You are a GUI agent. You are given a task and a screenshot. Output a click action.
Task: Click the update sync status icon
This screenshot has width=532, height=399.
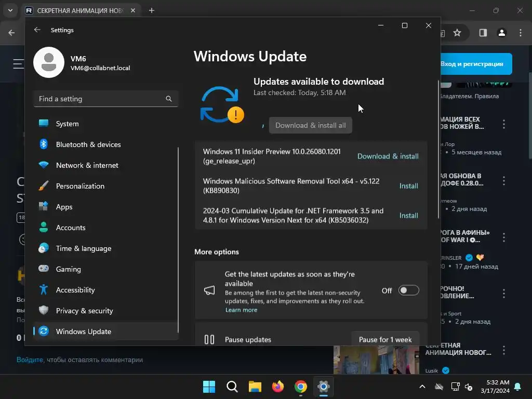click(x=222, y=104)
